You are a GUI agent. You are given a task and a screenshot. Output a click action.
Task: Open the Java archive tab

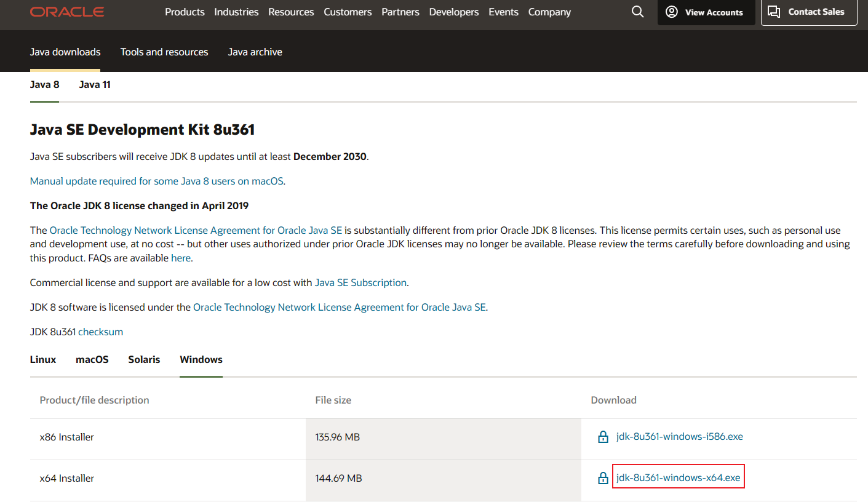coord(255,52)
